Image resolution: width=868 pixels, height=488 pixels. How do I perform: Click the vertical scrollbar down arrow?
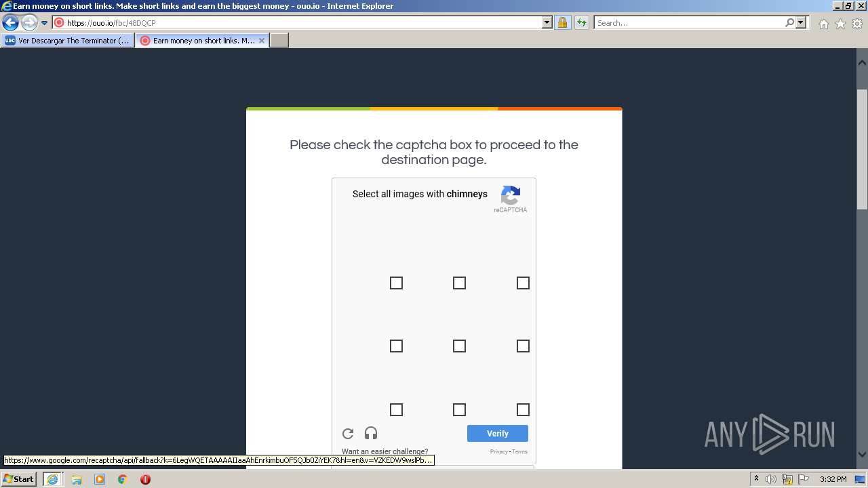pyautogui.click(x=862, y=454)
